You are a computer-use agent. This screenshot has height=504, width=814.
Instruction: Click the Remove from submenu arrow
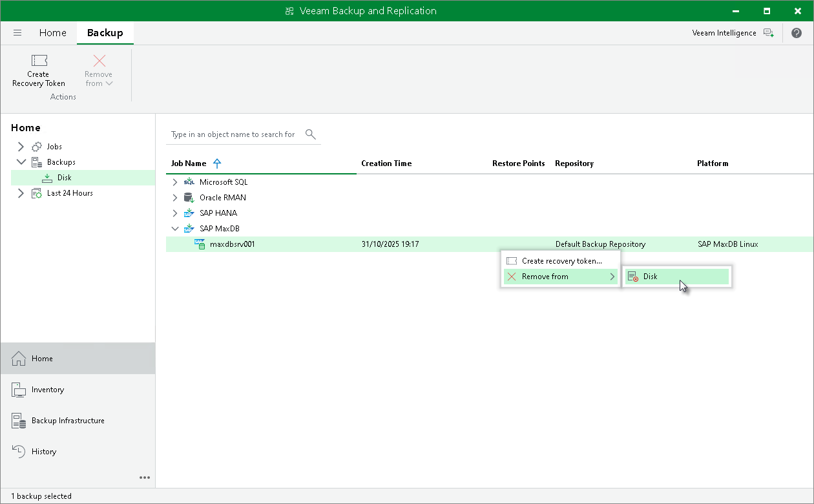point(612,277)
